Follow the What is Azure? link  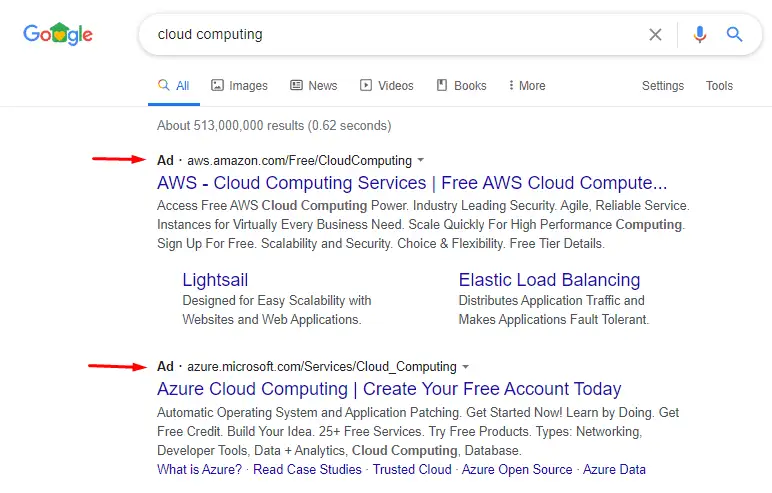click(199, 469)
